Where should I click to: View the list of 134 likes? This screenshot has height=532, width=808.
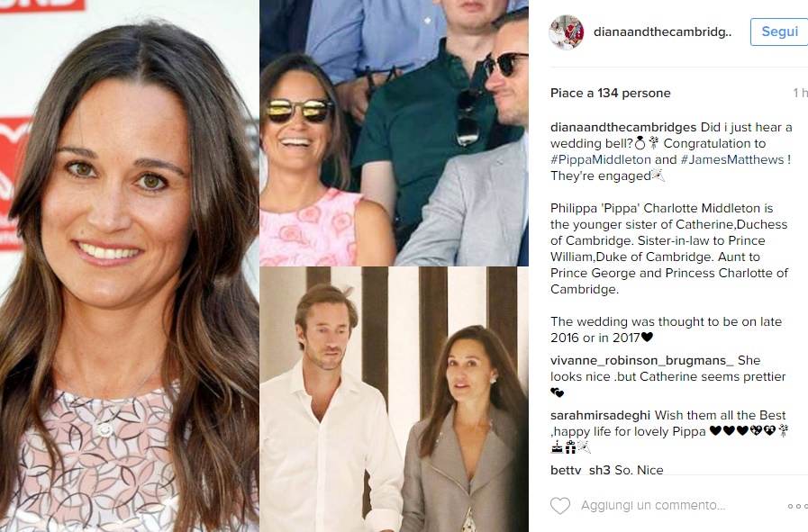coord(610,94)
